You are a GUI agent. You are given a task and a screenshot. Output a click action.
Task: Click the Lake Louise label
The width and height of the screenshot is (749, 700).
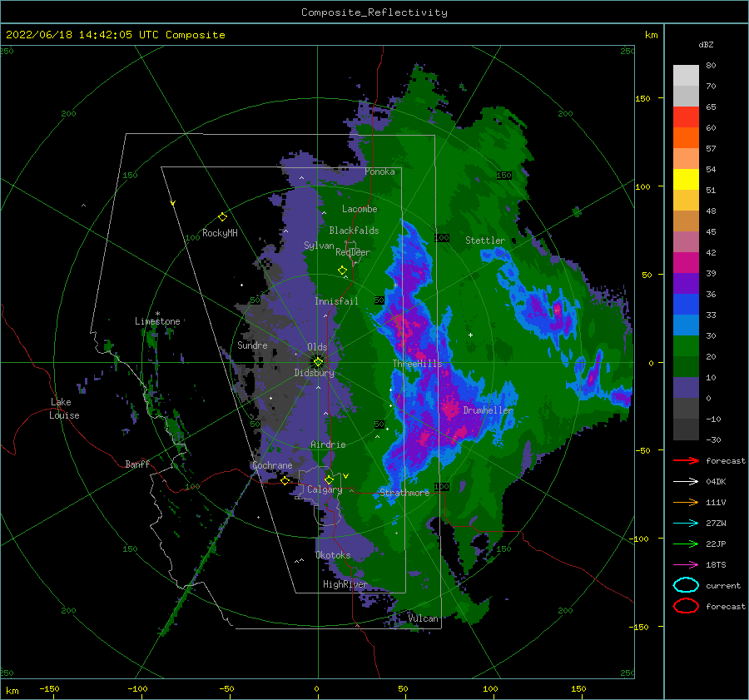pos(64,409)
